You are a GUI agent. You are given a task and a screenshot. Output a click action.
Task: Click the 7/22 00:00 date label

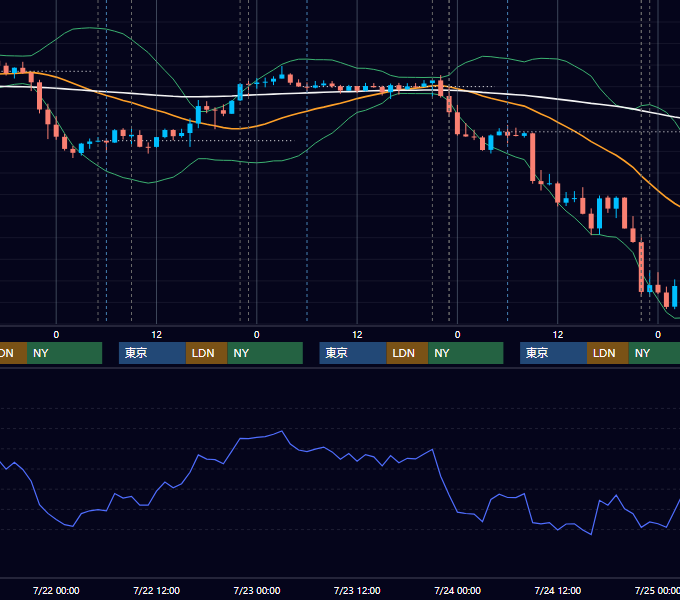56,590
